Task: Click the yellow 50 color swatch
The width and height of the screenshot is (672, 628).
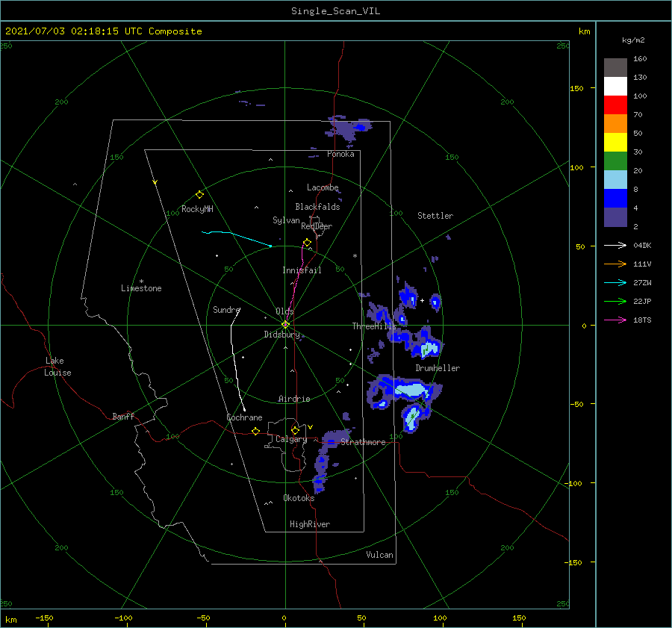Action: coord(615,143)
